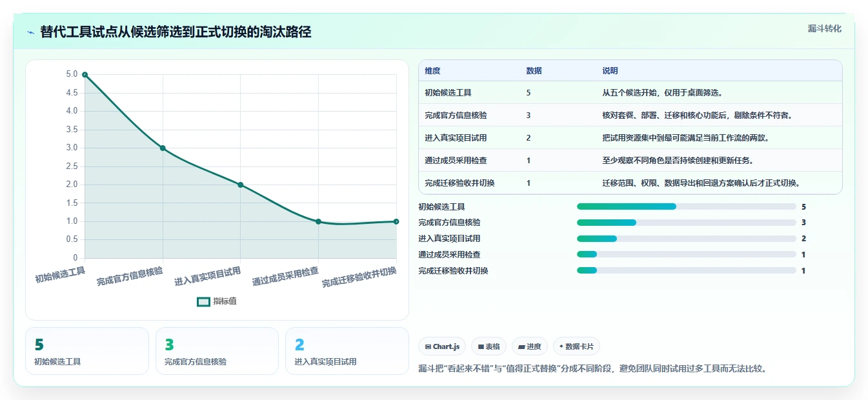Open the stat card showing 5 初始候选工具
Viewport: 868px width, 400px height.
pos(87,351)
